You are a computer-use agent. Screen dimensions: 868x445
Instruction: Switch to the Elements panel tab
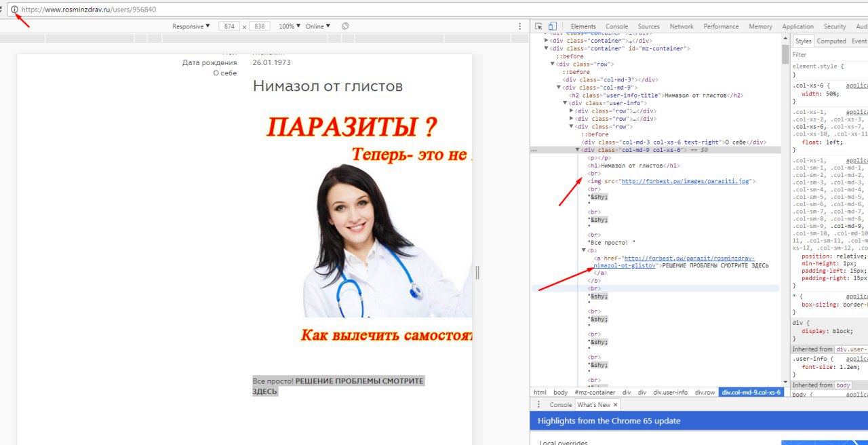[x=583, y=26]
